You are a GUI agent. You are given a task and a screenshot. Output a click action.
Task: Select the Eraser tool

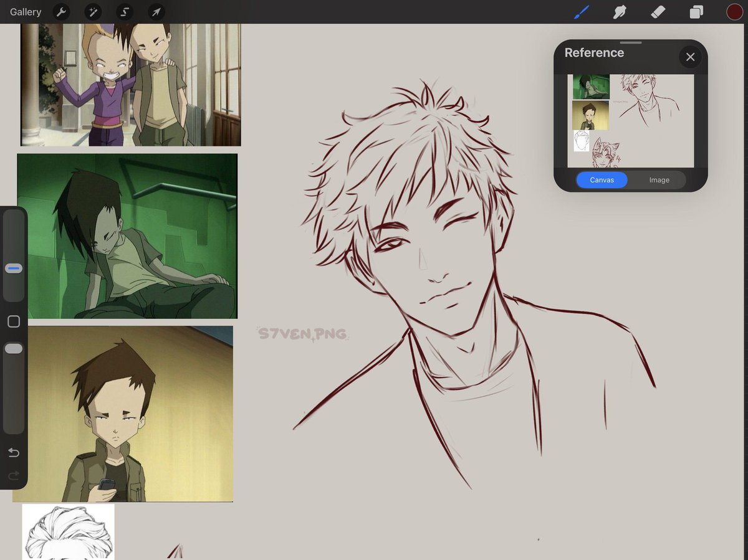[x=658, y=12]
